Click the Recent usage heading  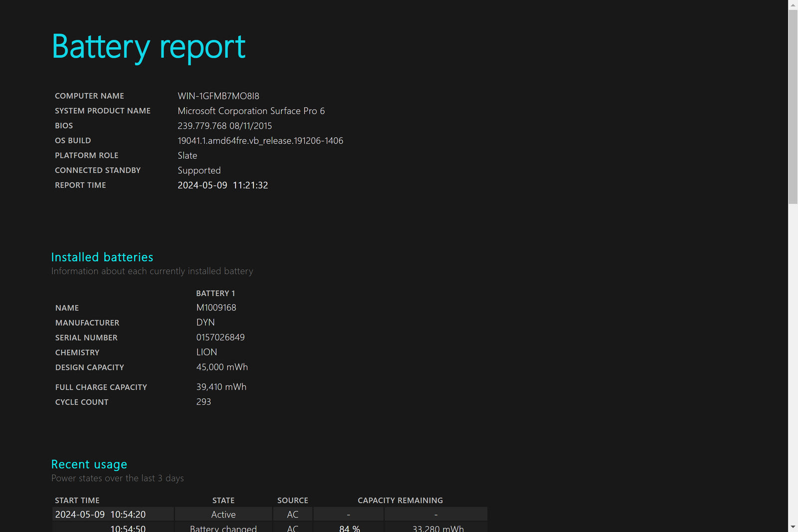(89, 464)
